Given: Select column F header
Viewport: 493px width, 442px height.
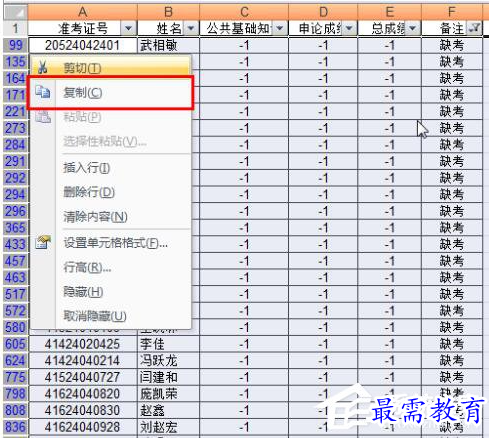Looking at the screenshot, I should [x=452, y=13].
